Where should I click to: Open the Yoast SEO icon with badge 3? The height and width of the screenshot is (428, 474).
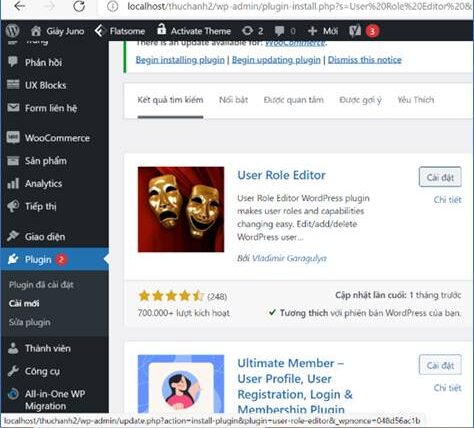pos(364,31)
